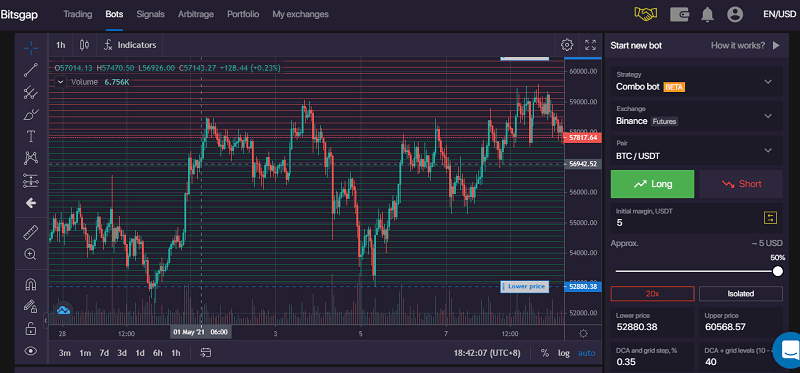The image size is (800, 373).
Task: Enable log scale on chart
Action: coord(564,353)
